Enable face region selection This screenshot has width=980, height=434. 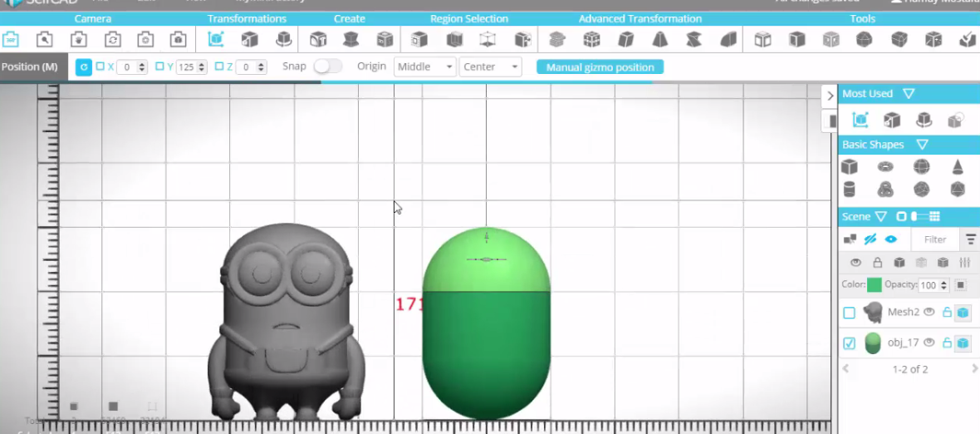pos(419,39)
